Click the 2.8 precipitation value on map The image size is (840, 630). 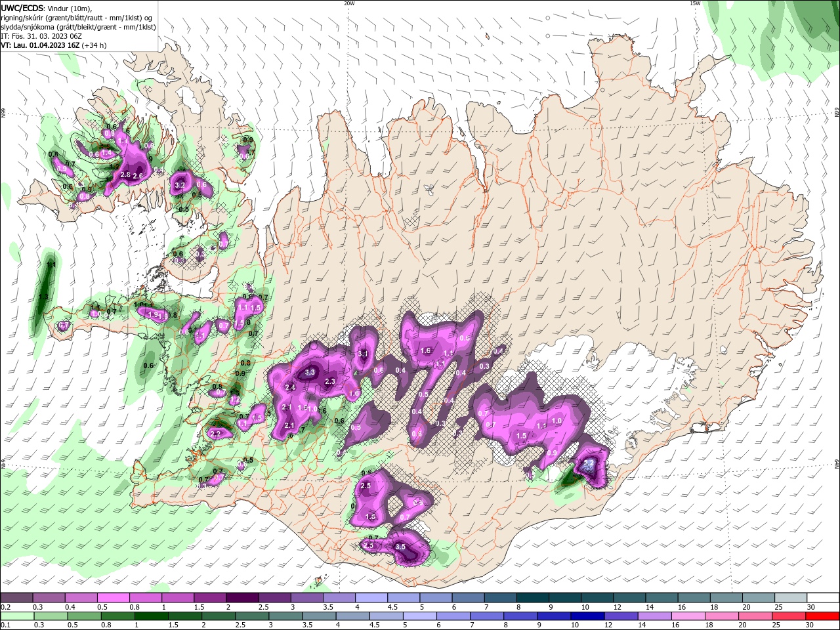click(126, 175)
